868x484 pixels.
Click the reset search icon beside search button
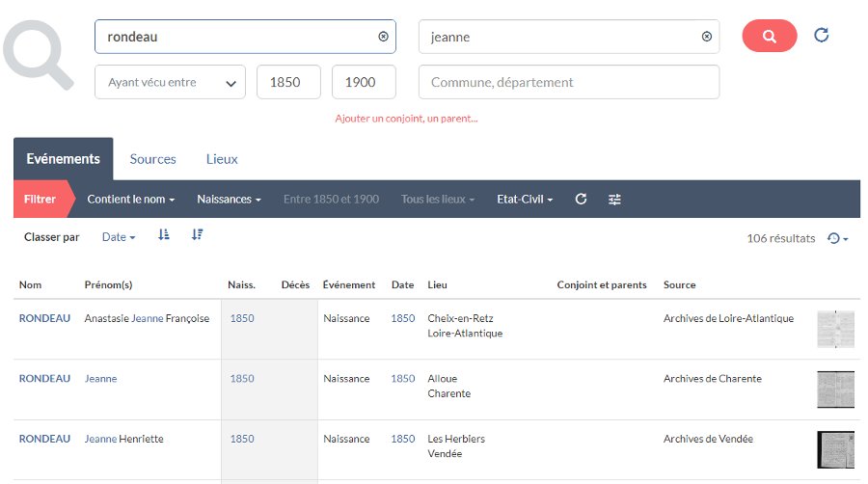click(x=821, y=36)
